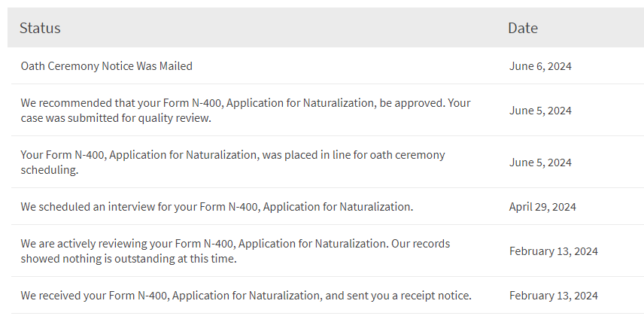The width and height of the screenshot is (644, 322).
Task: Select the received Form N-400 receipt notice status
Action: click(x=246, y=296)
